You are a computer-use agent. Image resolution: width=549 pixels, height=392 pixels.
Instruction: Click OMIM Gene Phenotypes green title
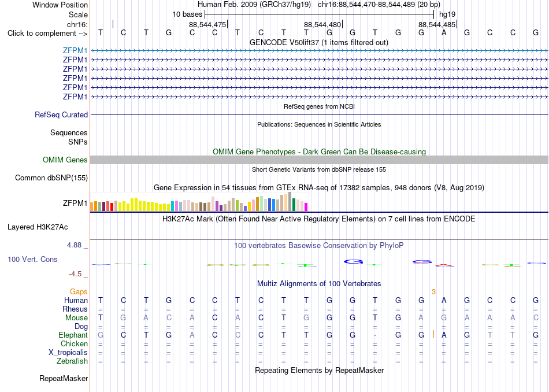click(x=319, y=151)
